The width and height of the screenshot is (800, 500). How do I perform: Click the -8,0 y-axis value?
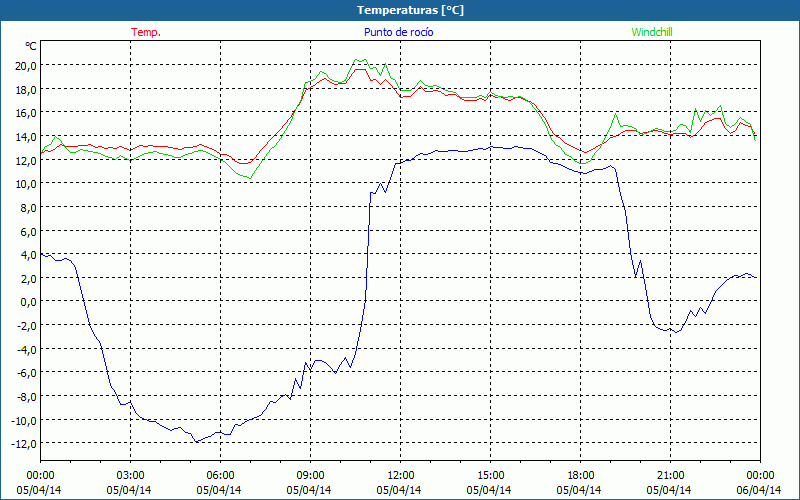pyautogui.click(x=27, y=396)
